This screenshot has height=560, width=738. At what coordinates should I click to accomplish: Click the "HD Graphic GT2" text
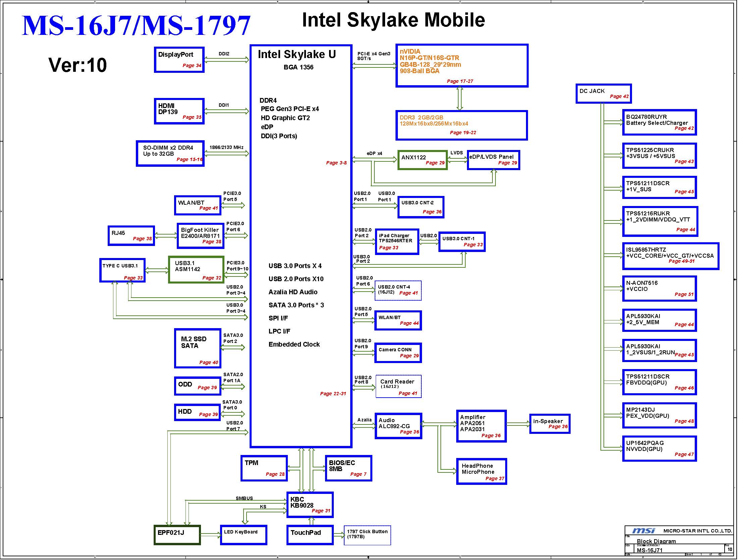coord(285,118)
